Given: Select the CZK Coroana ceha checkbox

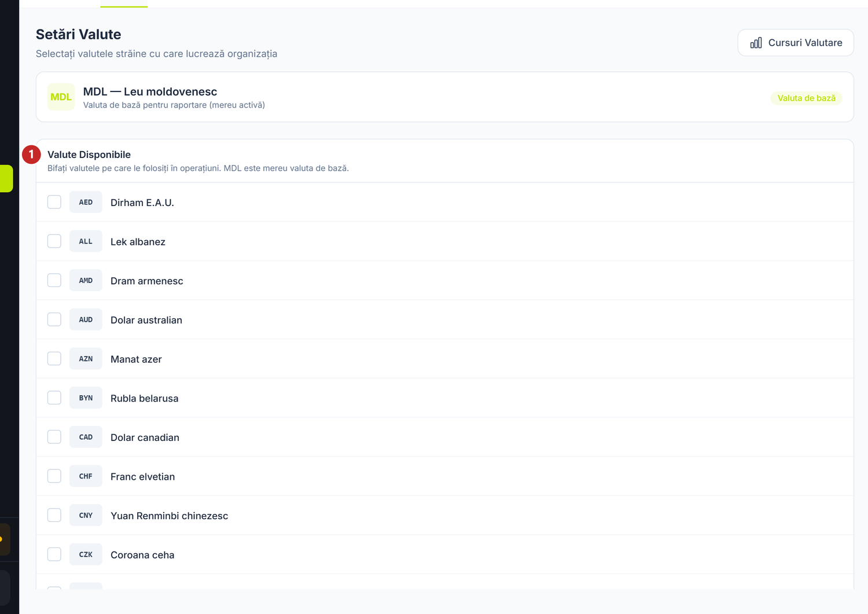Looking at the screenshot, I should [54, 554].
